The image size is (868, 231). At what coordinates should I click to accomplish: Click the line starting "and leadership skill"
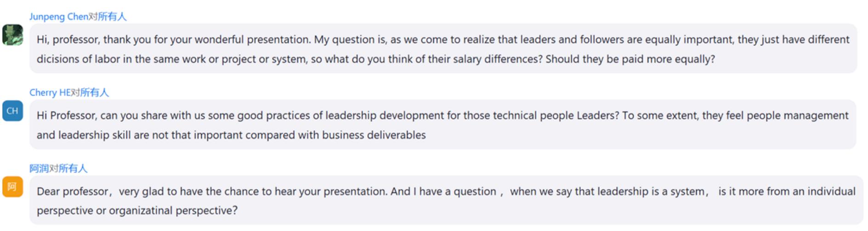tap(231, 135)
